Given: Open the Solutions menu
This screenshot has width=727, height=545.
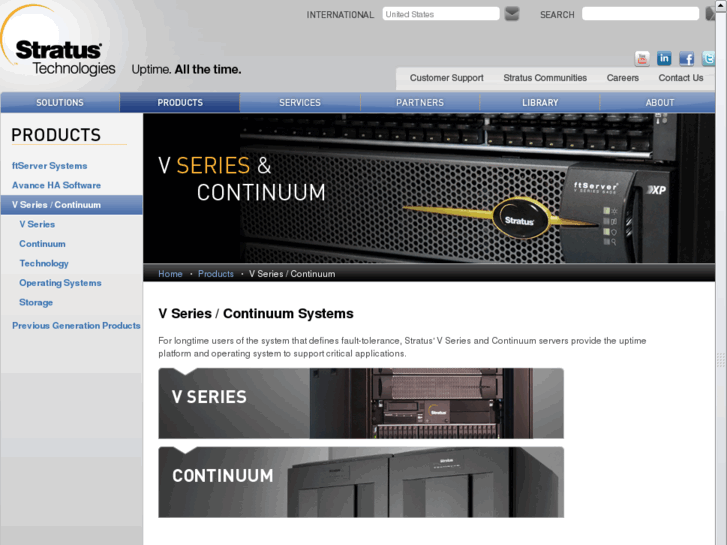Looking at the screenshot, I should click(x=60, y=103).
